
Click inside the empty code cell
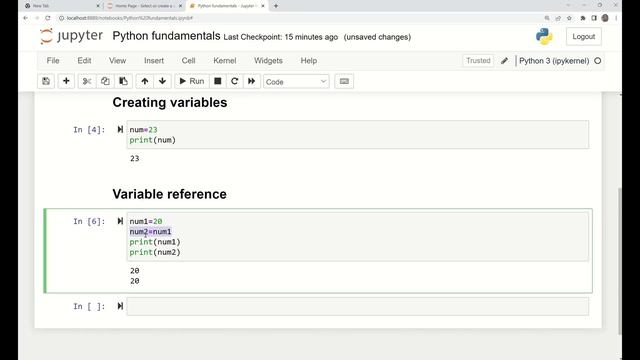[358, 307]
